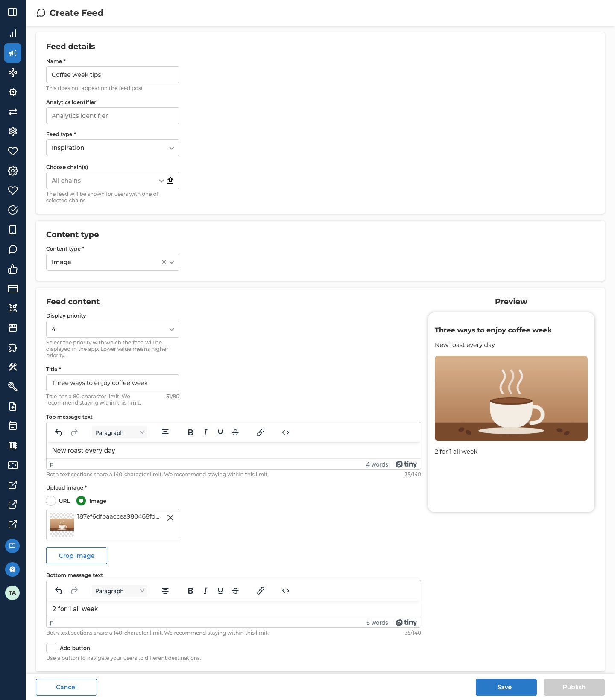Toggle bold in Top message editor
Screen dimensions: 615x700
190,432
